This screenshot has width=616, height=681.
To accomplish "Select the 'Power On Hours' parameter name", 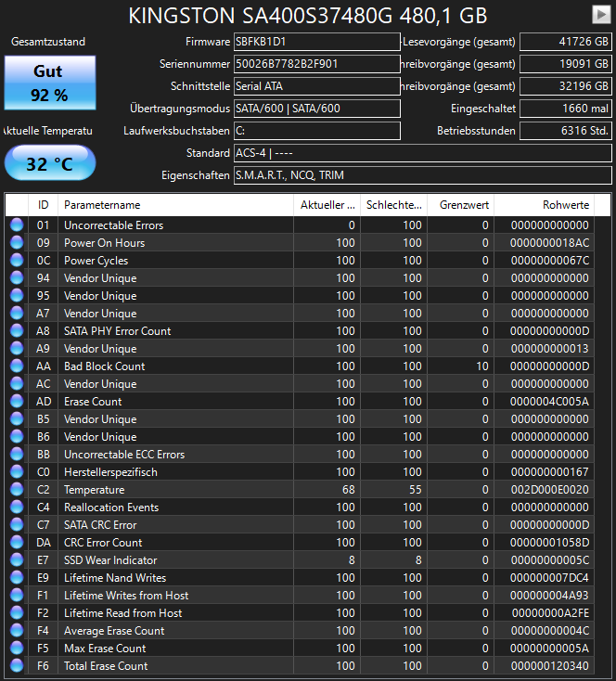I will [x=104, y=243].
